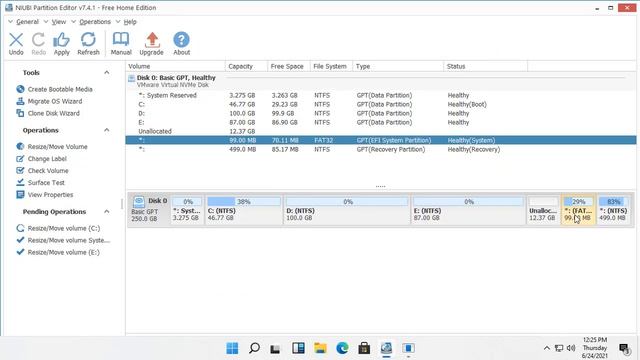Open Widgets panel from taskbar
Image resolution: width=640 pixels, height=360 pixels.
tap(298, 348)
